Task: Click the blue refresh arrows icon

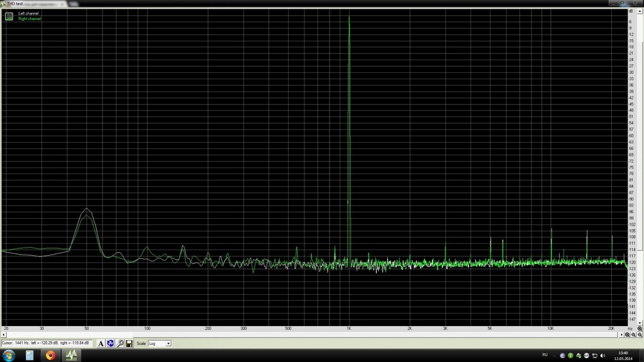Action: point(110,344)
